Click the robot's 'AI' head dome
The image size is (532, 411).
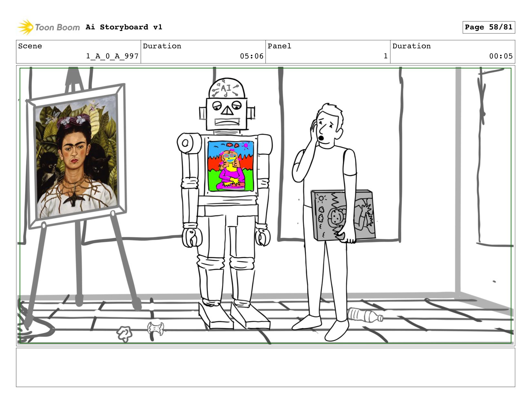226,88
